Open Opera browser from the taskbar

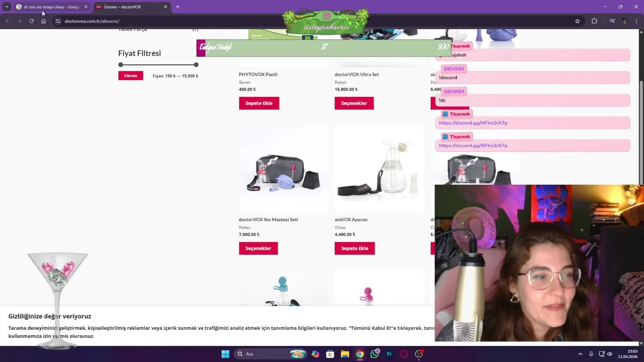tap(404, 354)
